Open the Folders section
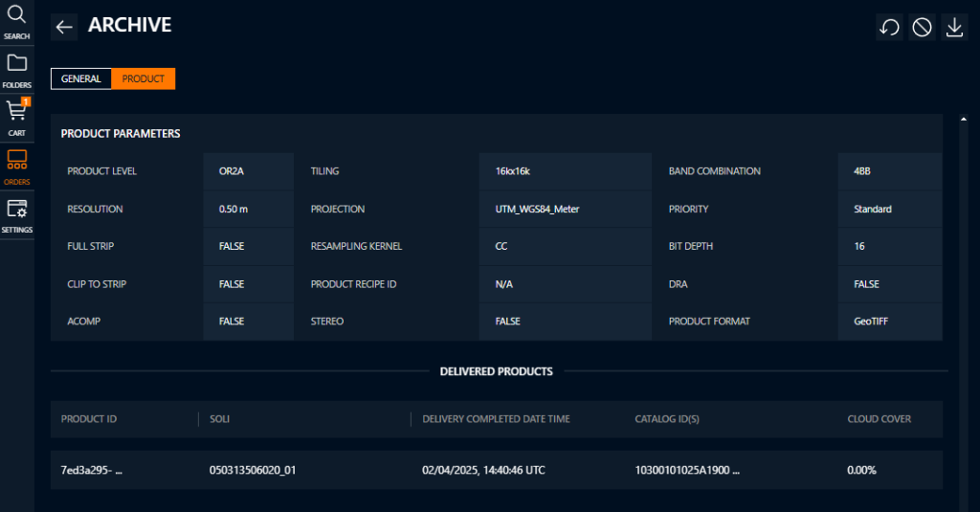This screenshot has width=980, height=512. click(x=16, y=70)
